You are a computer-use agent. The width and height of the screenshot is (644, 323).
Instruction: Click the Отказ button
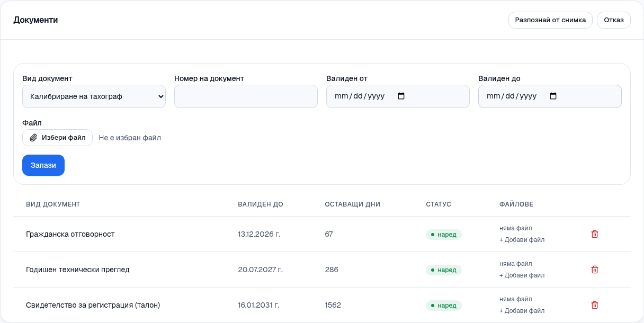pyautogui.click(x=614, y=20)
